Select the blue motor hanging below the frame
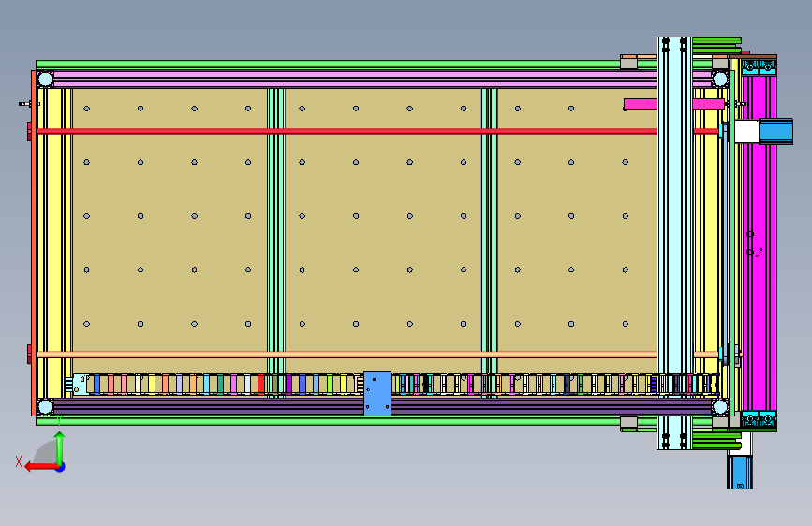The height and width of the screenshot is (526, 812). pos(740,472)
